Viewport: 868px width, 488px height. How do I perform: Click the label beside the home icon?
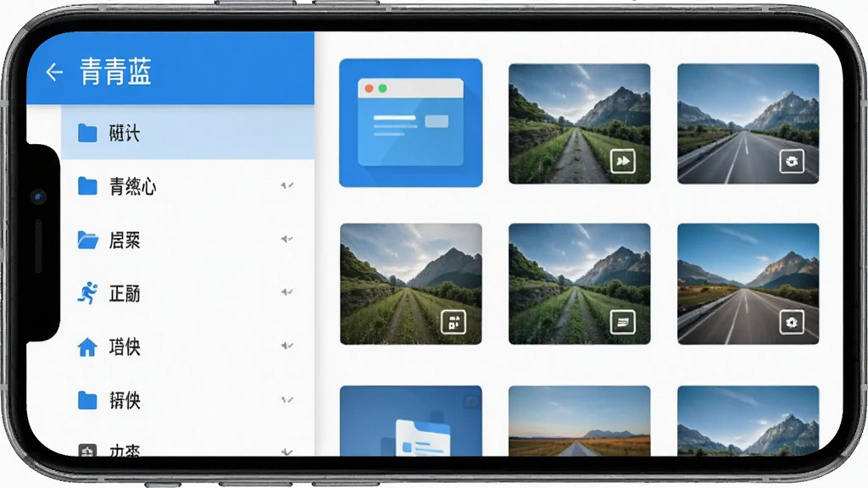[125, 347]
